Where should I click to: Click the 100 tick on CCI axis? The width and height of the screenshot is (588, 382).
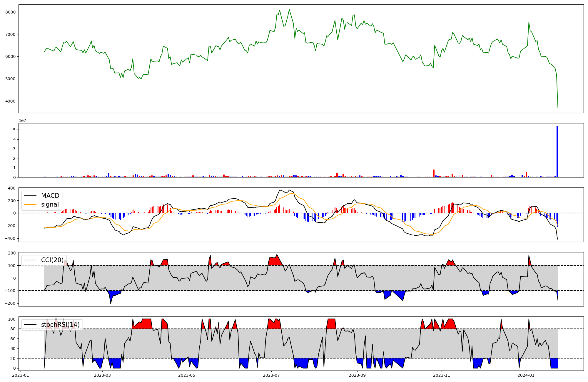pyautogui.click(x=12, y=266)
